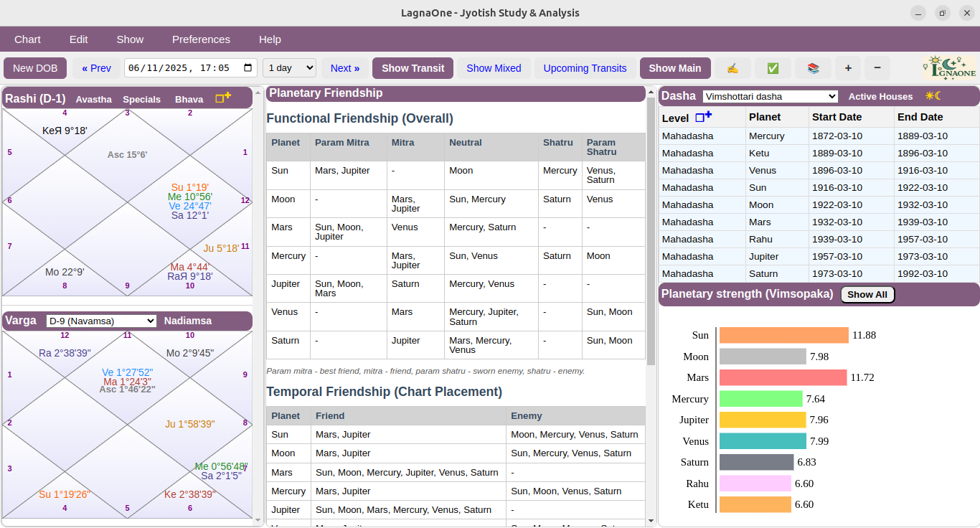Pop out the Rashi (D-1) chart window
Viewport: 980px width, 528px height.
221,98
